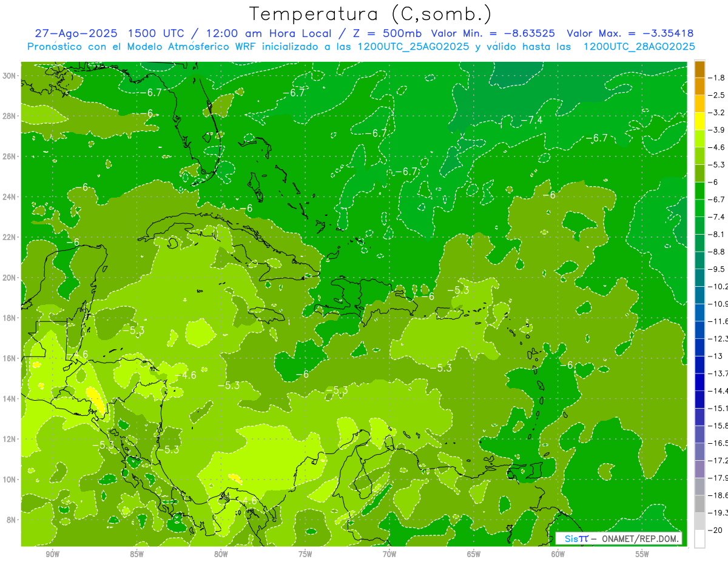Click the "Valor Min. = -8.63525" value
The image size is (728, 562).
pyautogui.click(x=493, y=33)
